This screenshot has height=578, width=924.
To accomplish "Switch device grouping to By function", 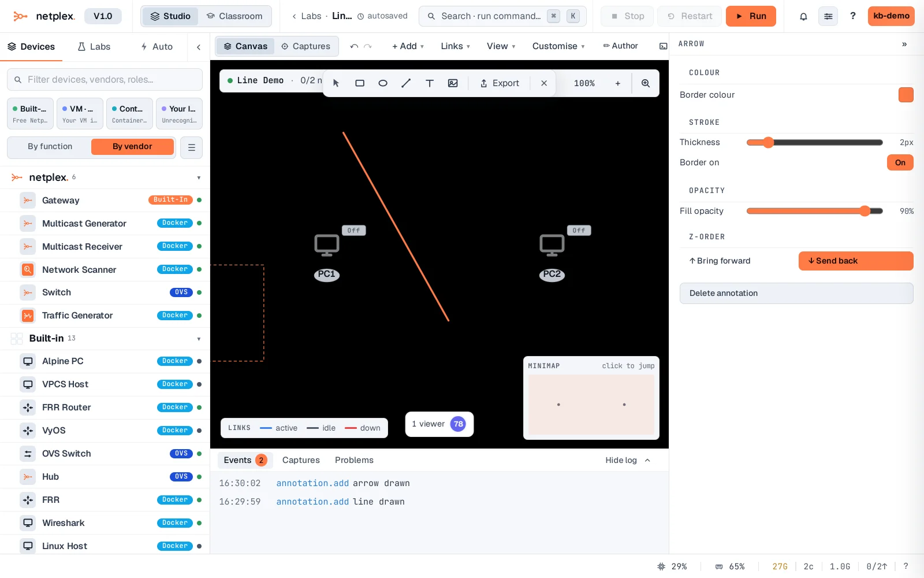I will pos(50,147).
